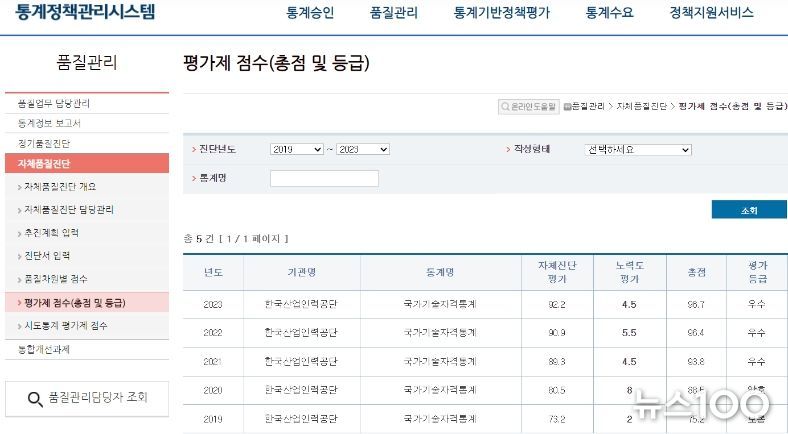788x434 pixels.
Task: Select 정책지원서비스 in the top navigation
Action: 711,13
